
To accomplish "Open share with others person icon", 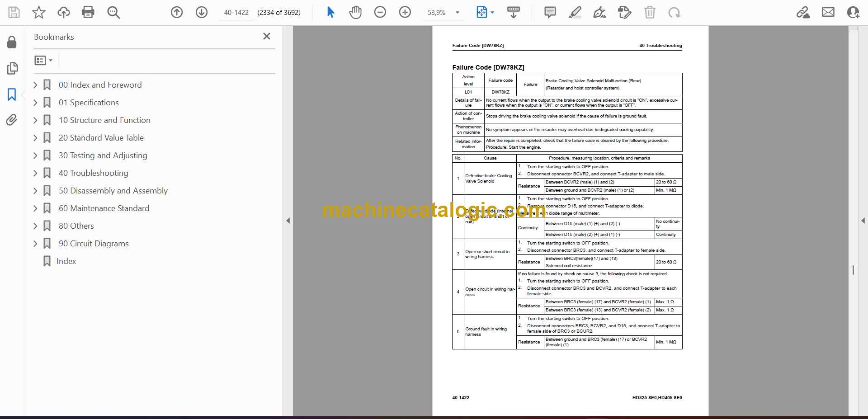I will pos(853,12).
